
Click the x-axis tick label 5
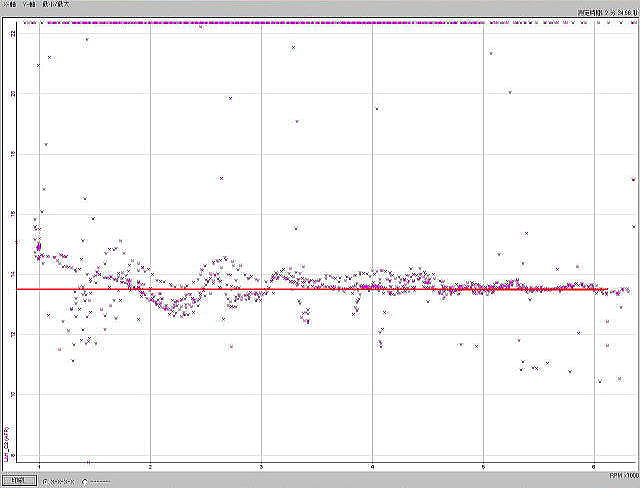(483, 467)
